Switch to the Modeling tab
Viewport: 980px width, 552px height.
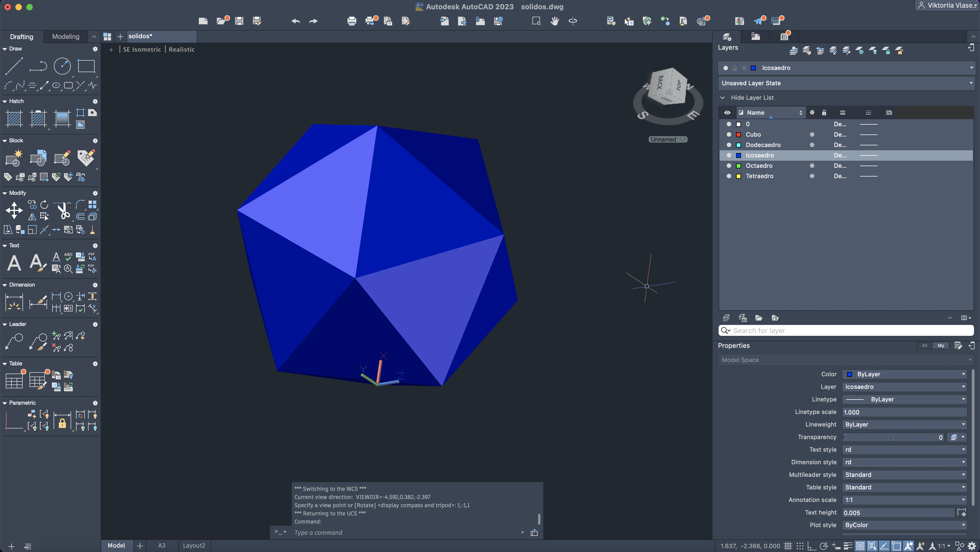[x=65, y=37]
